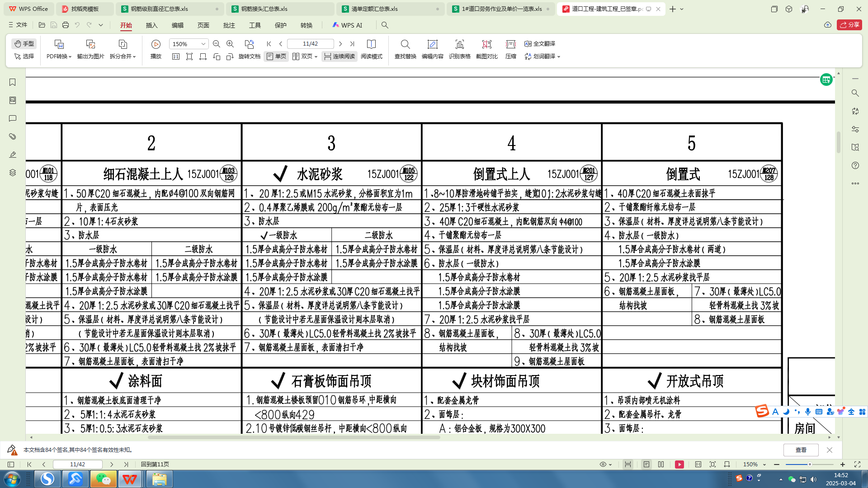
Task: Click the new tab plus button
Action: tap(673, 9)
